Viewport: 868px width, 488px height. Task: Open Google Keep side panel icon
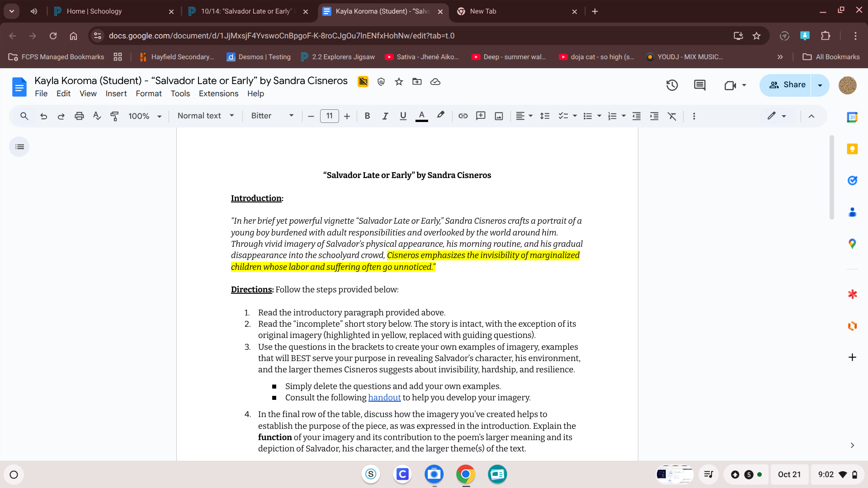(852, 149)
